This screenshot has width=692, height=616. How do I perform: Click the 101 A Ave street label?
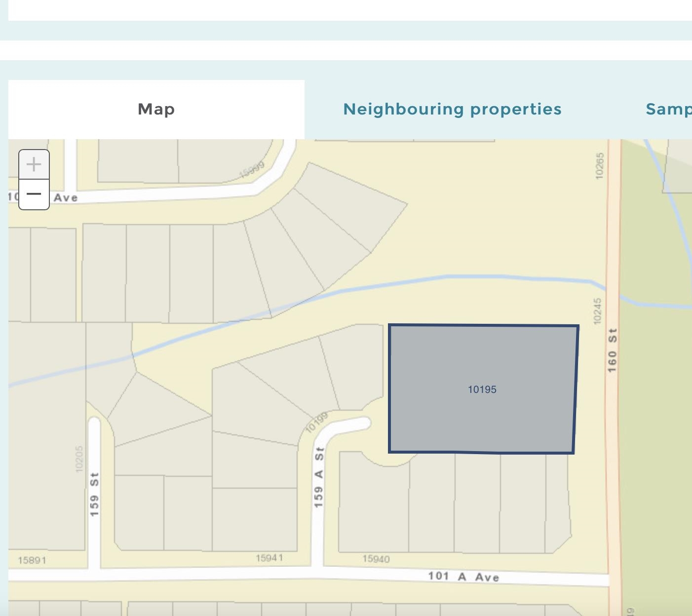pos(463,576)
